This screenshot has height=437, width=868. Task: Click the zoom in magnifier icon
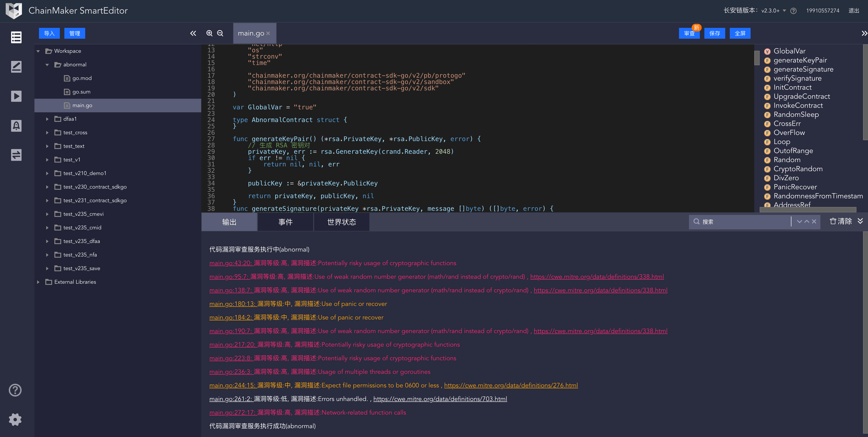click(x=209, y=33)
